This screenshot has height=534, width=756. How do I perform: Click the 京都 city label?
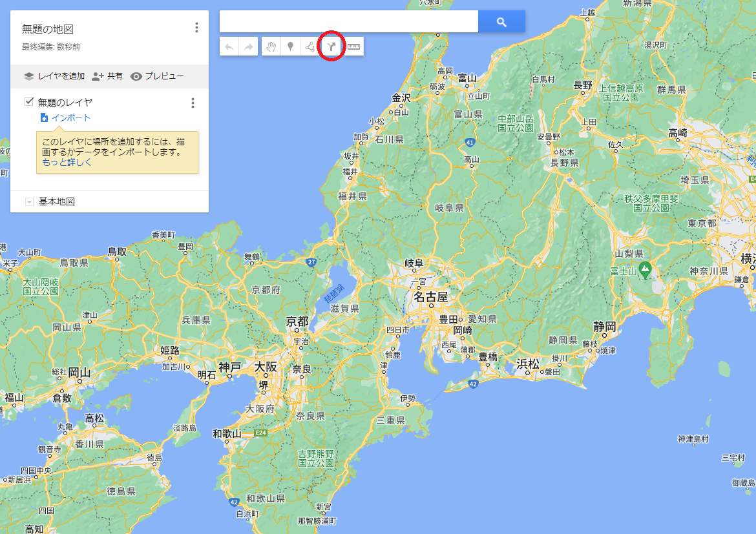297,322
